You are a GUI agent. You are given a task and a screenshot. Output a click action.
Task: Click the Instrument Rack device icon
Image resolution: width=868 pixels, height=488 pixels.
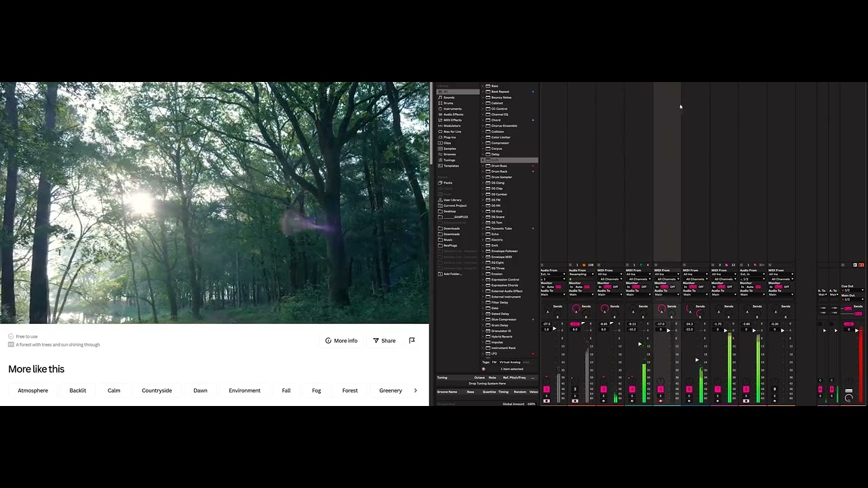(x=488, y=348)
